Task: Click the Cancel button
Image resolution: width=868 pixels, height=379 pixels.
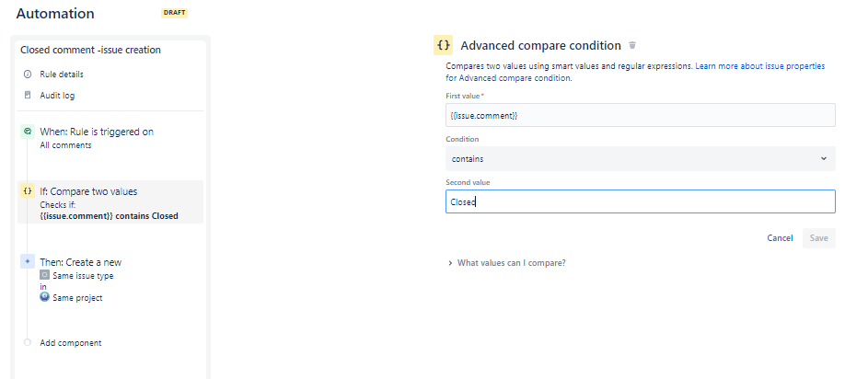Action: click(780, 237)
